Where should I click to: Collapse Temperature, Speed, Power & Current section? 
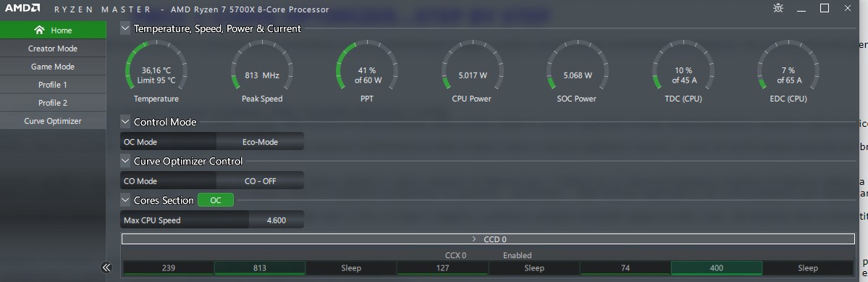[125, 28]
